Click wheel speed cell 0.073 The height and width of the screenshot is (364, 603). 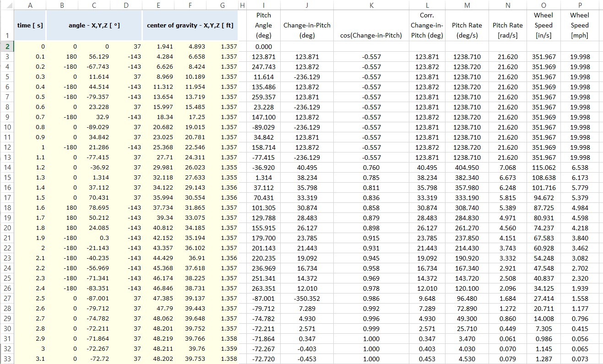579,359
